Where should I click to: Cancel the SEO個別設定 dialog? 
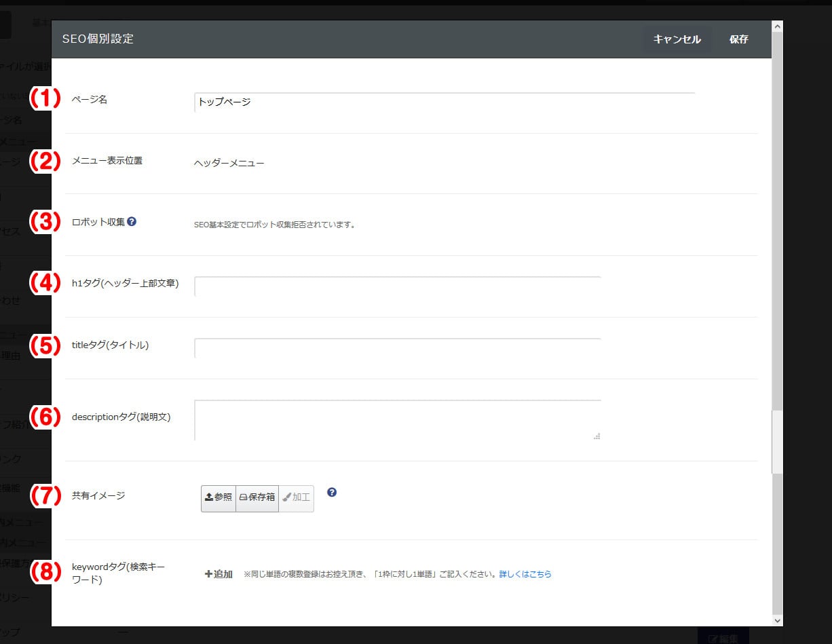[x=677, y=39]
